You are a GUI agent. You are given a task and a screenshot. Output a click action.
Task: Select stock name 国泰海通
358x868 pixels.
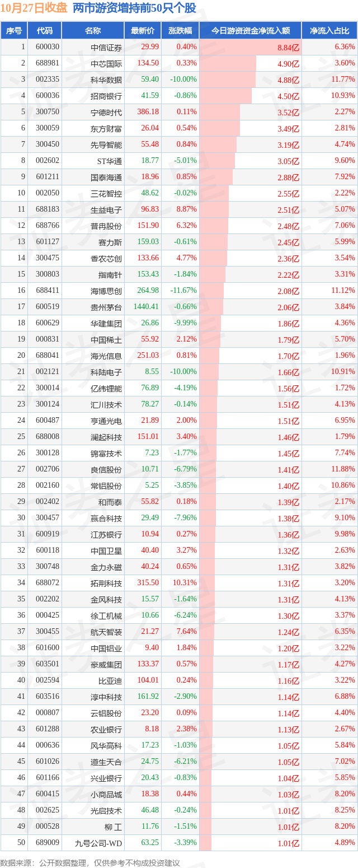[106, 177]
